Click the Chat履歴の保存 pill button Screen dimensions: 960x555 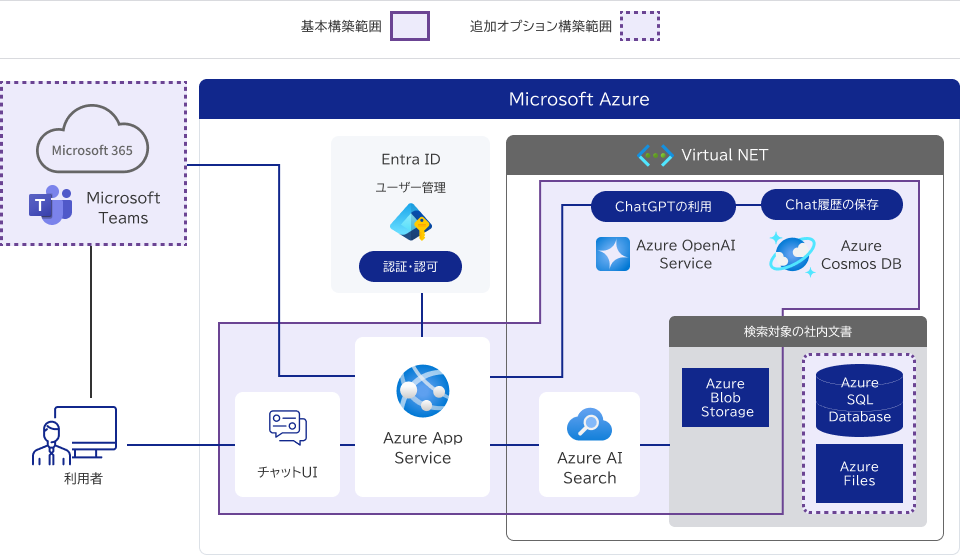(832, 205)
